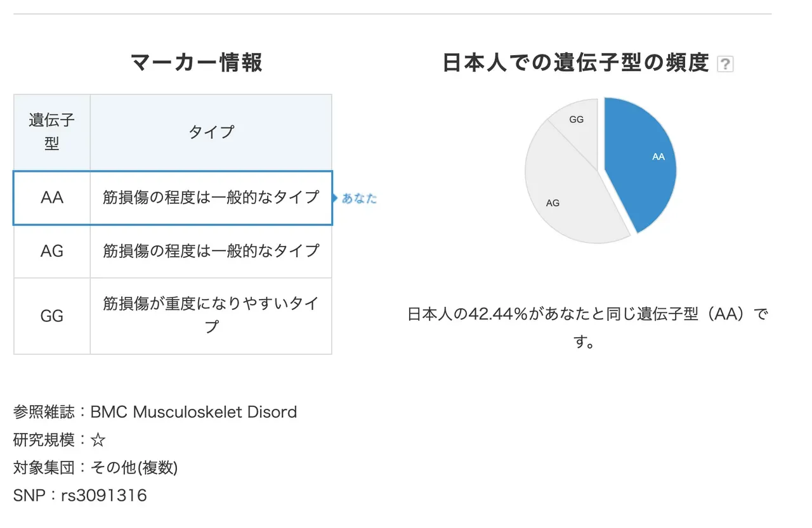
Task: Select the AG row type description
Action: click(211, 251)
